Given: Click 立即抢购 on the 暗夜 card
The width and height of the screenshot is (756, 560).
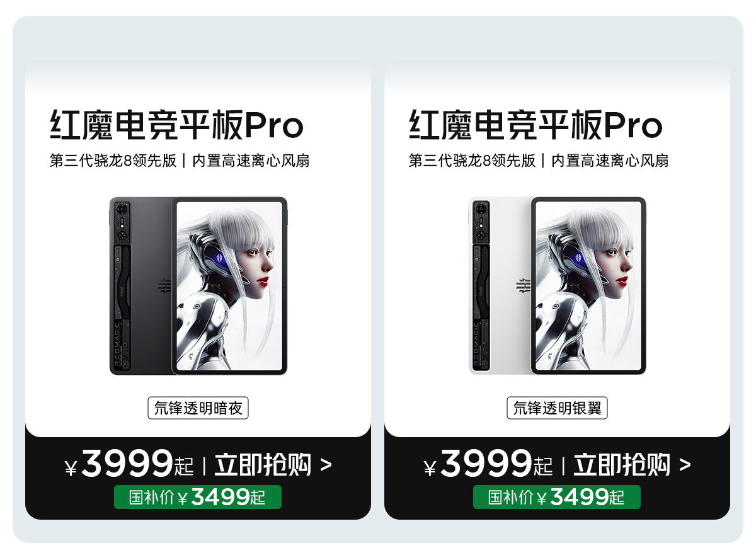Looking at the screenshot, I should (x=263, y=465).
